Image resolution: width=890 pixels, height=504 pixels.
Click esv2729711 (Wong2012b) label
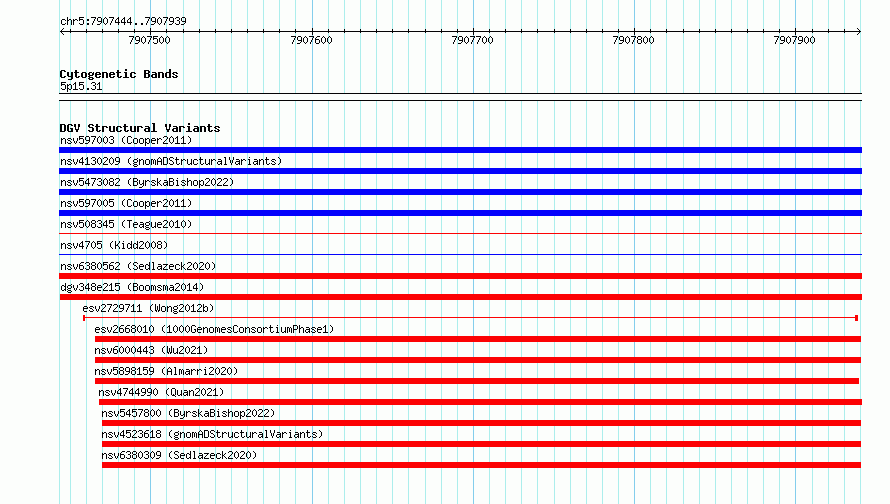point(148,308)
